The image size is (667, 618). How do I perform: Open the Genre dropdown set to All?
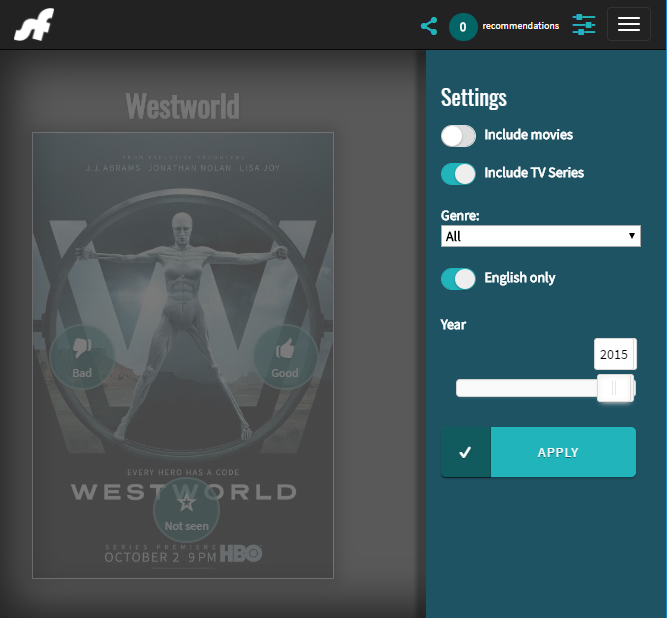541,236
